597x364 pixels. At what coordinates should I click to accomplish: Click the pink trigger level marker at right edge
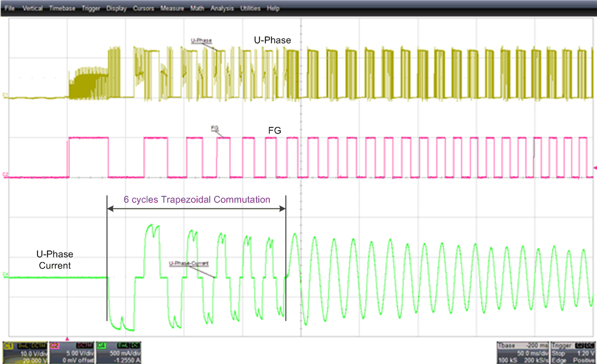click(x=594, y=168)
